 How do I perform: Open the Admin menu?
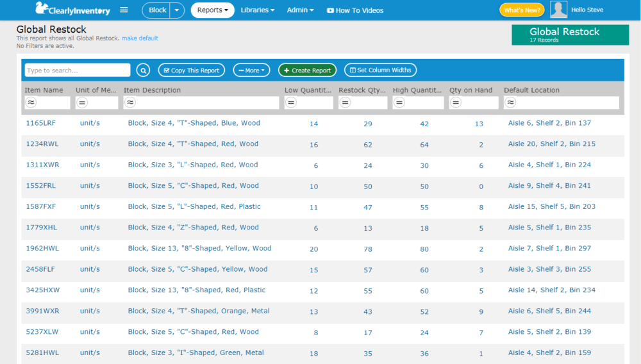(x=300, y=10)
